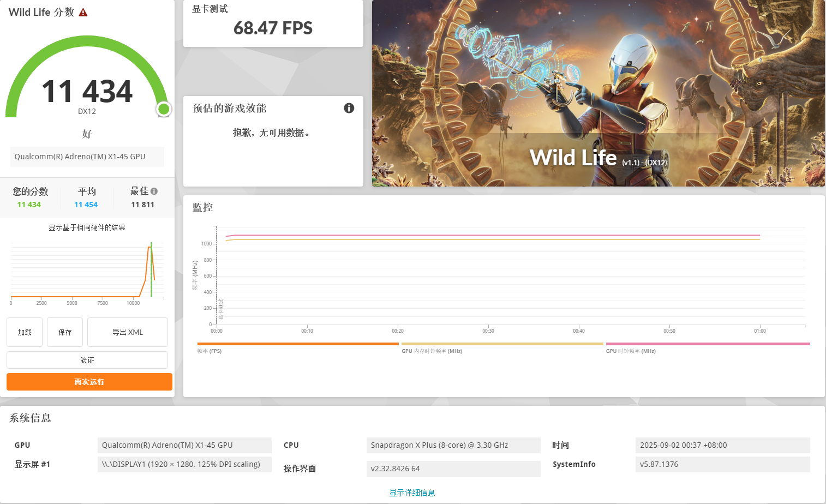Open the estimated game performance info icon
The width and height of the screenshot is (826, 504).
(349, 108)
